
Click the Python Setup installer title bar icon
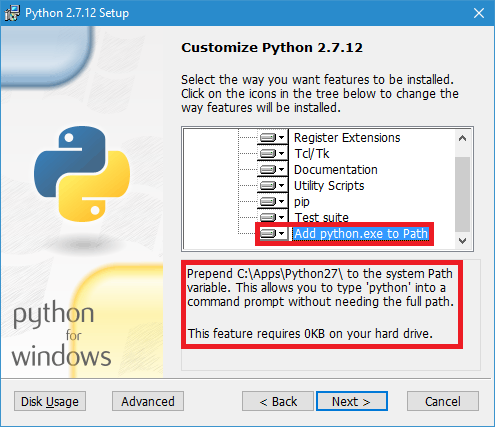tap(12, 13)
